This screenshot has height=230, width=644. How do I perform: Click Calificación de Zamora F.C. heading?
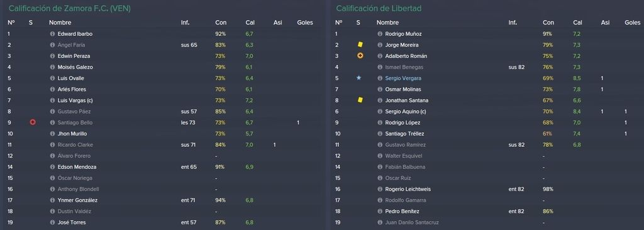[70, 8]
